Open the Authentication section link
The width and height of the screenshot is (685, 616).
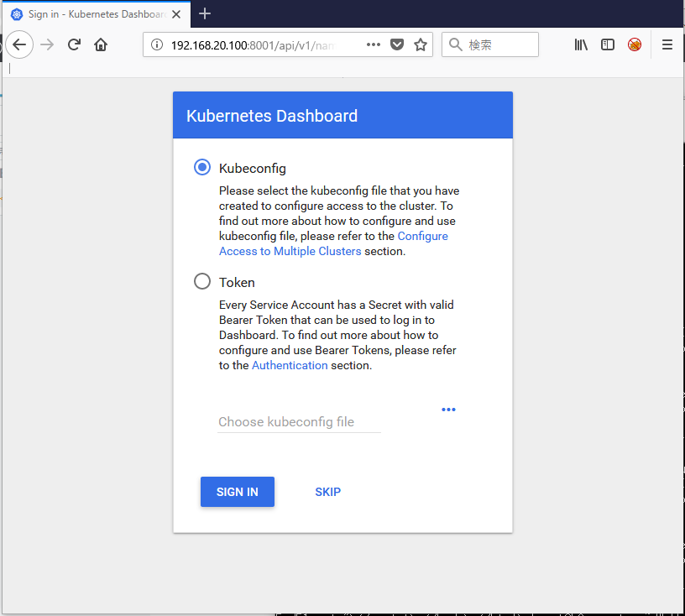coord(290,365)
